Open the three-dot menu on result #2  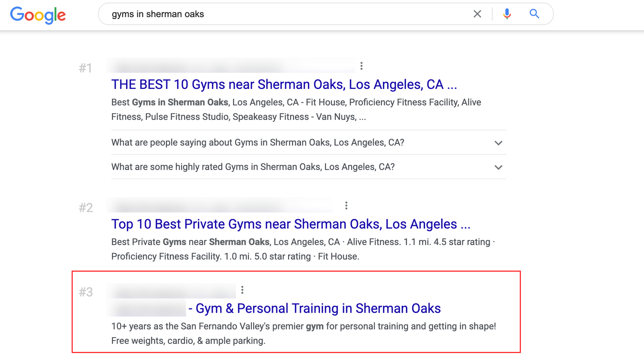(346, 205)
